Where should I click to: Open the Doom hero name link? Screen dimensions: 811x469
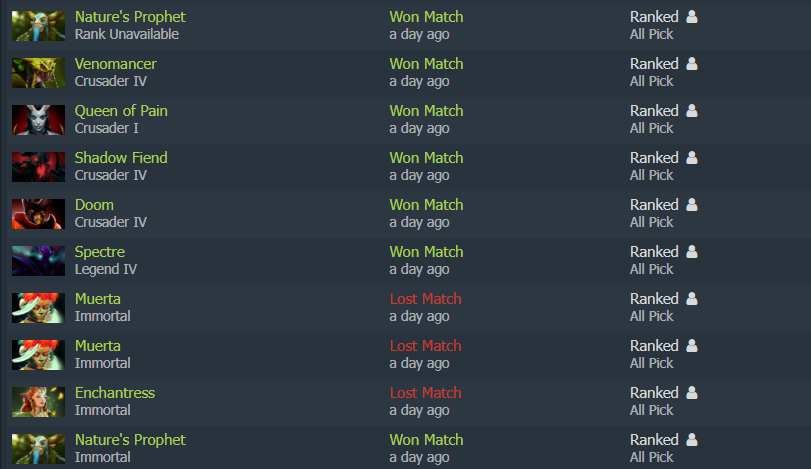click(94, 205)
